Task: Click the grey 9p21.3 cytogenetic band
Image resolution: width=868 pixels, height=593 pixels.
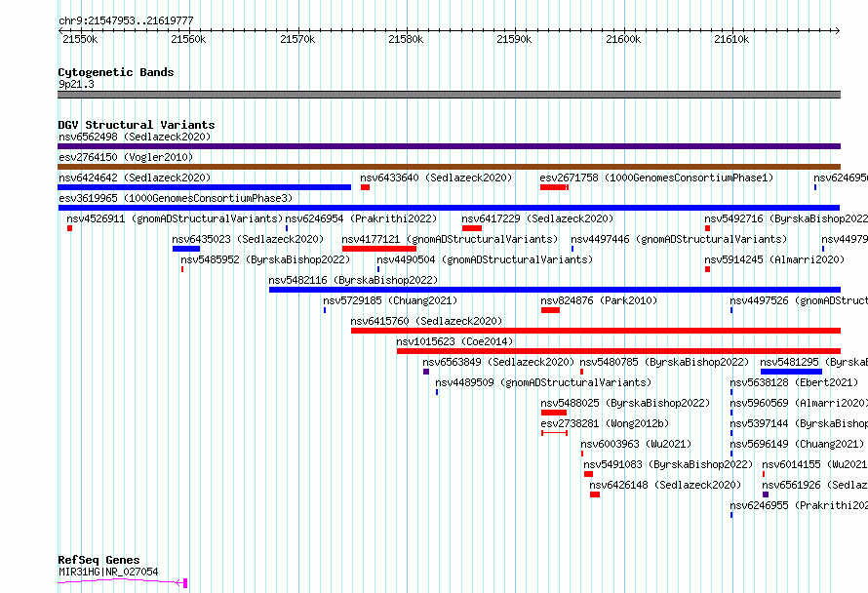Action: pos(449,95)
